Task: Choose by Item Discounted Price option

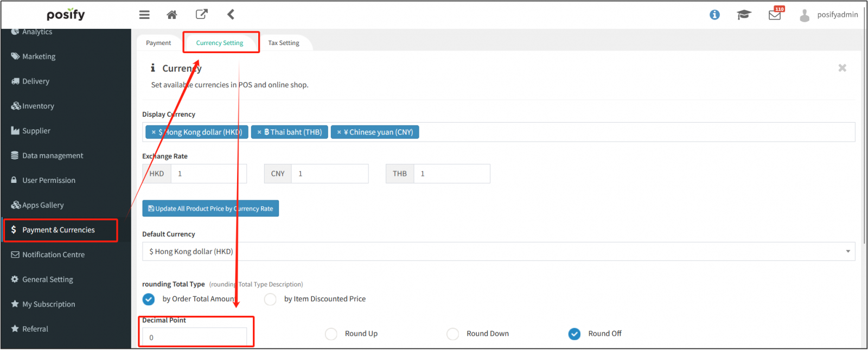Action: 270,299
